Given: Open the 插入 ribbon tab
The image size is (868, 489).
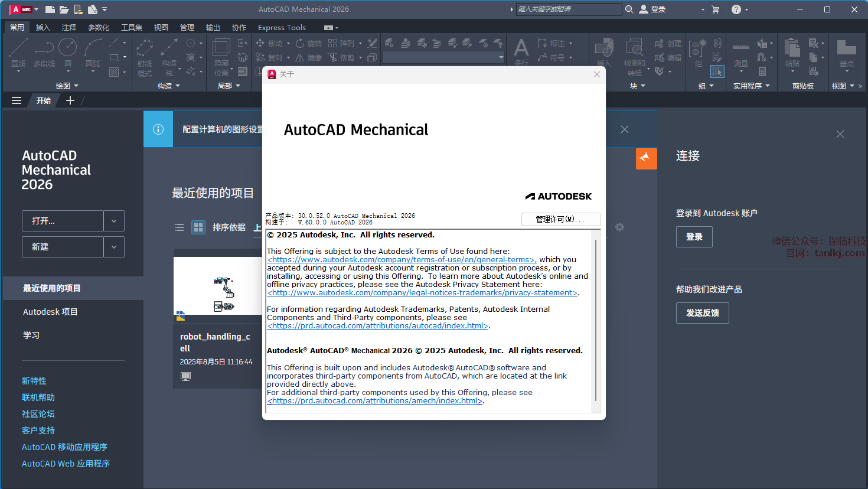Looking at the screenshot, I should [43, 28].
